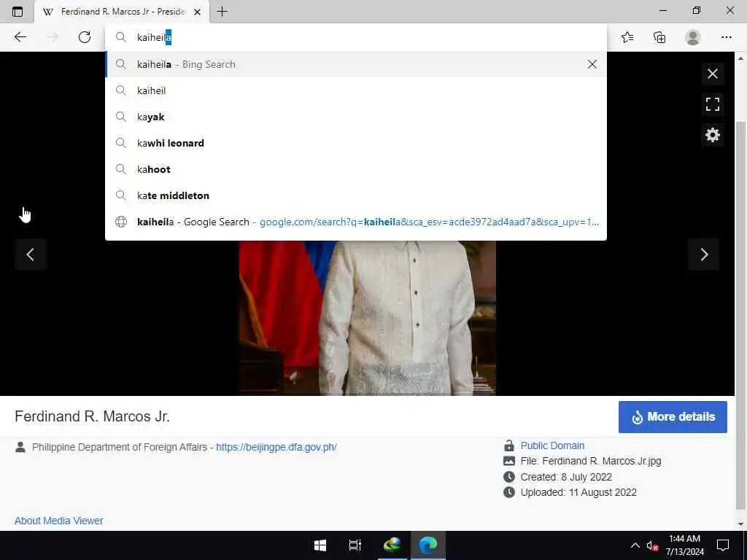This screenshot has height=560, width=747.
Task: Toggle media viewer fullscreen mode
Action: tap(712, 104)
